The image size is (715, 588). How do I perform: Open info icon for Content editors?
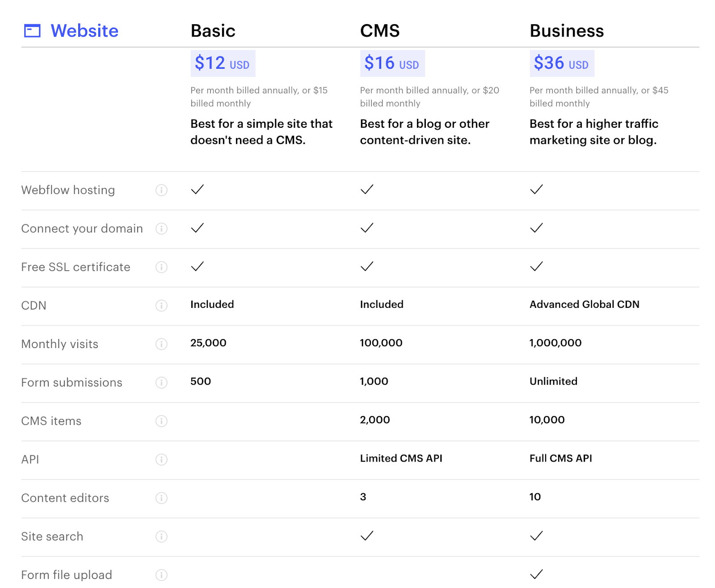(x=161, y=498)
